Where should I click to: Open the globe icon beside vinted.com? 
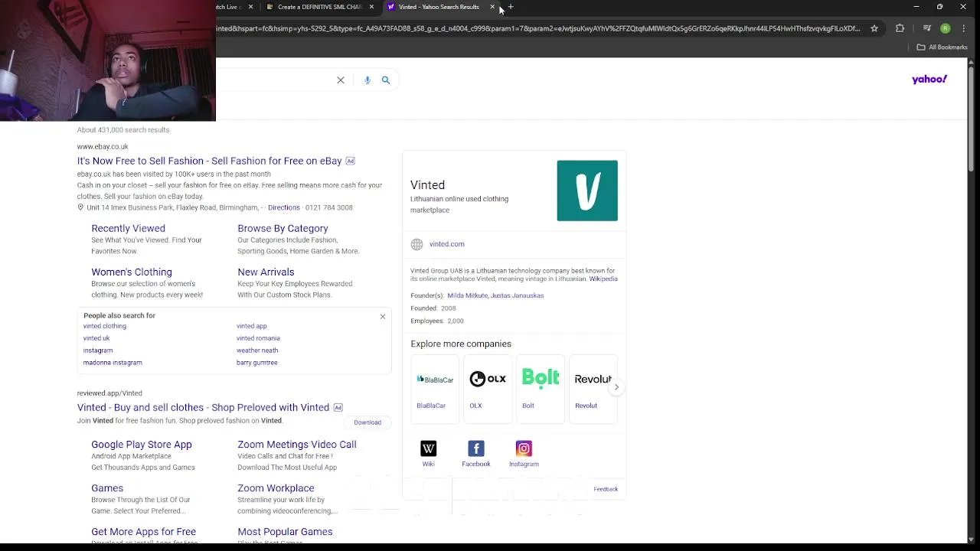pos(416,244)
